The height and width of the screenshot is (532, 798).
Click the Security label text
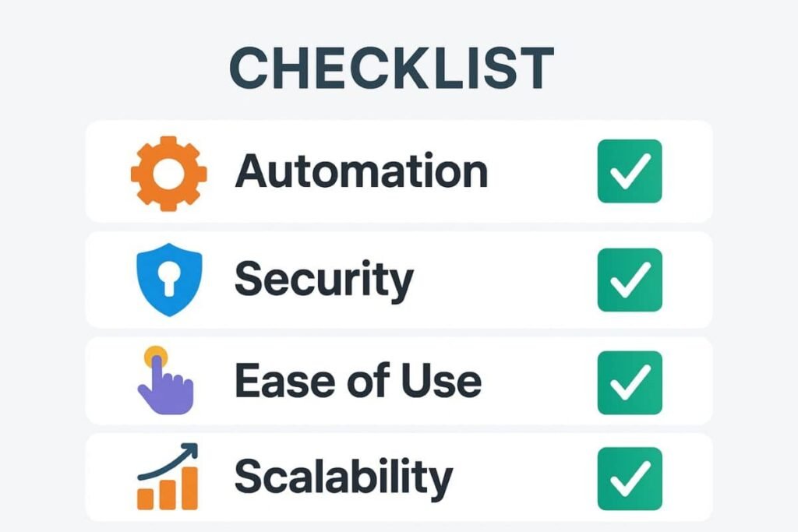323,280
